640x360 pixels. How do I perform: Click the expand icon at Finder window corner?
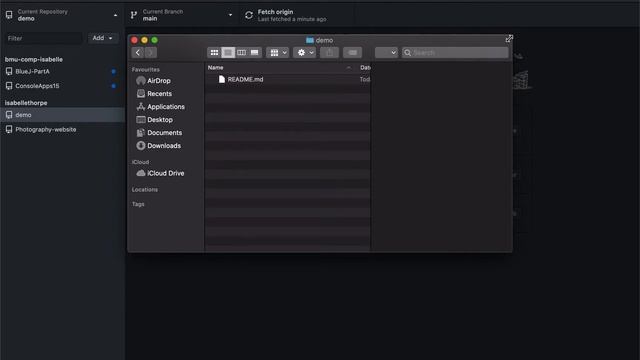point(509,39)
